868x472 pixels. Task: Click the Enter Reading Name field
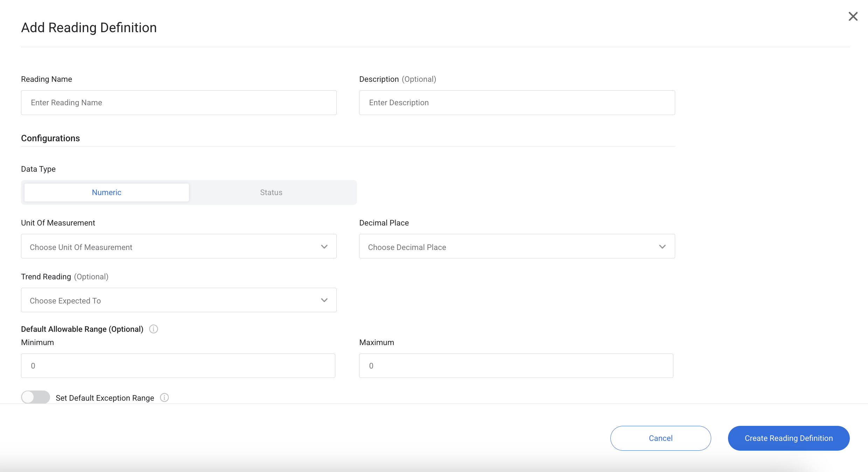point(178,102)
